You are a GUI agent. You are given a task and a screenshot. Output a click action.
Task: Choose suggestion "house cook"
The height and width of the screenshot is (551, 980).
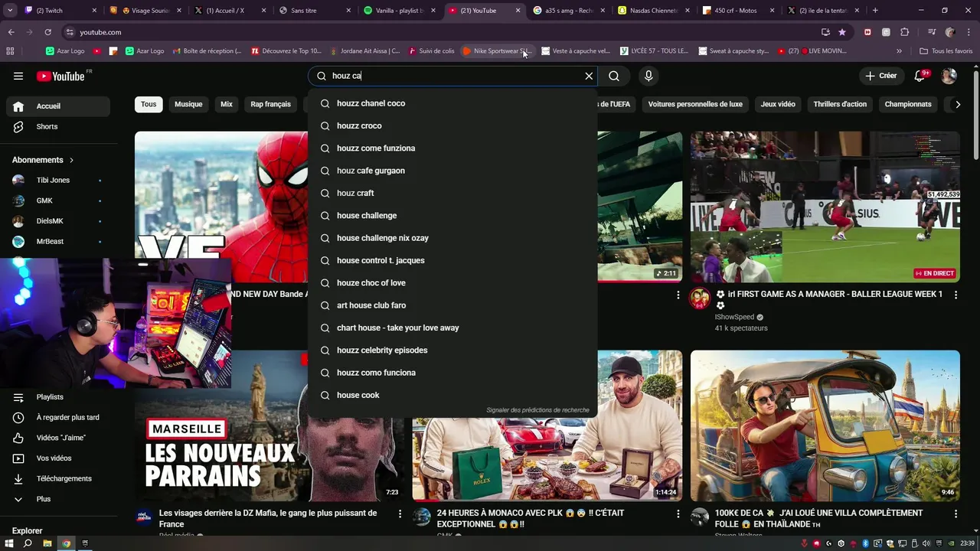[x=452, y=395]
